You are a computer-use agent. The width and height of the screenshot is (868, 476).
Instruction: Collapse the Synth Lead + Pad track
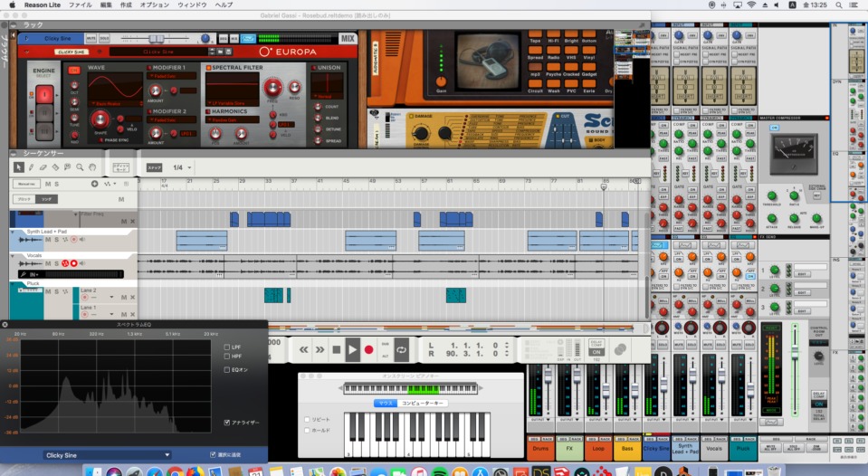[13, 232]
